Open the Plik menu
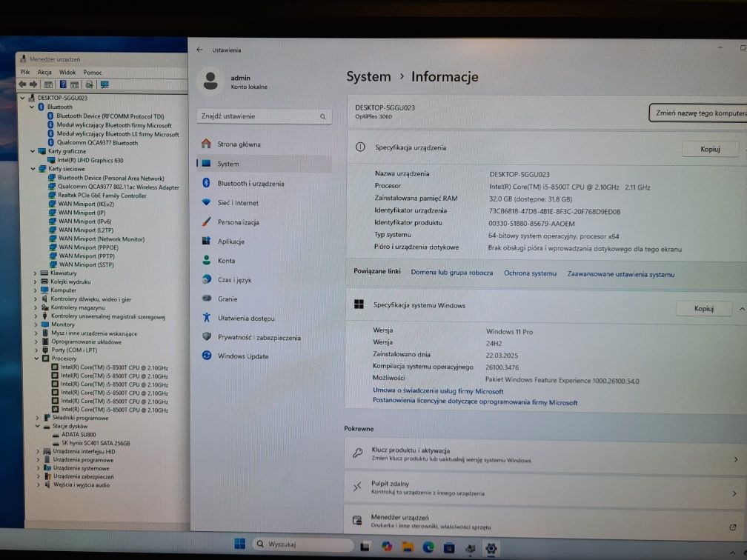The image size is (747, 560). click(25, 72)
